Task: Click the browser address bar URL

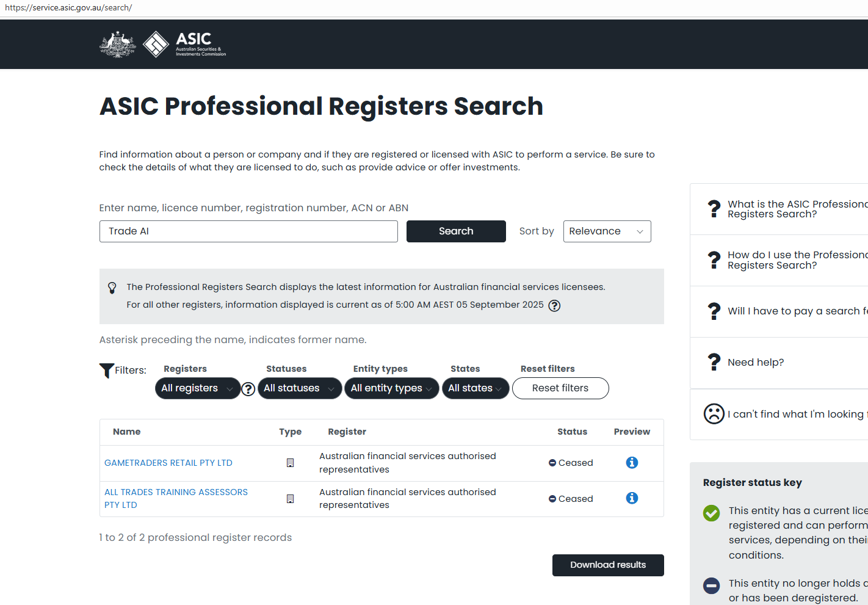Action: coord(68,8)
